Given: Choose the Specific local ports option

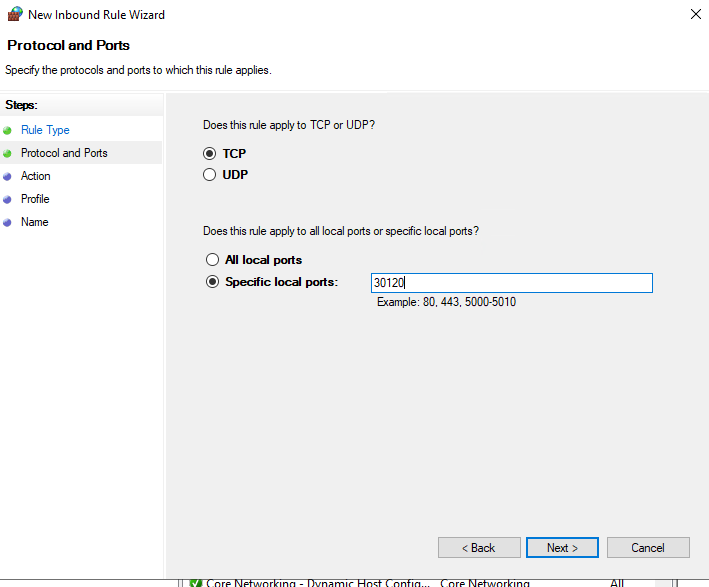Looking at the screenshot, I should click(212, 282).
